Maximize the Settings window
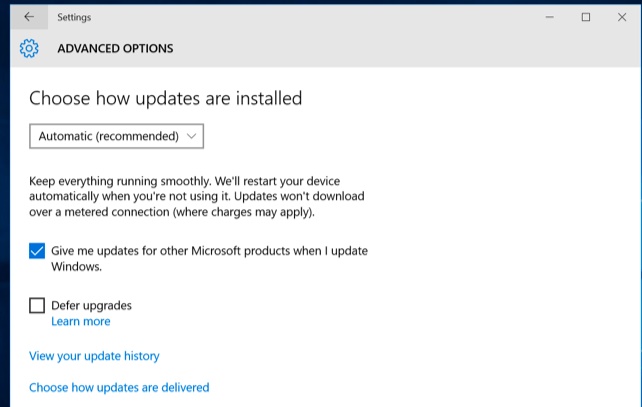The width and height of the screenshot is (642, 407). [586, 17]
